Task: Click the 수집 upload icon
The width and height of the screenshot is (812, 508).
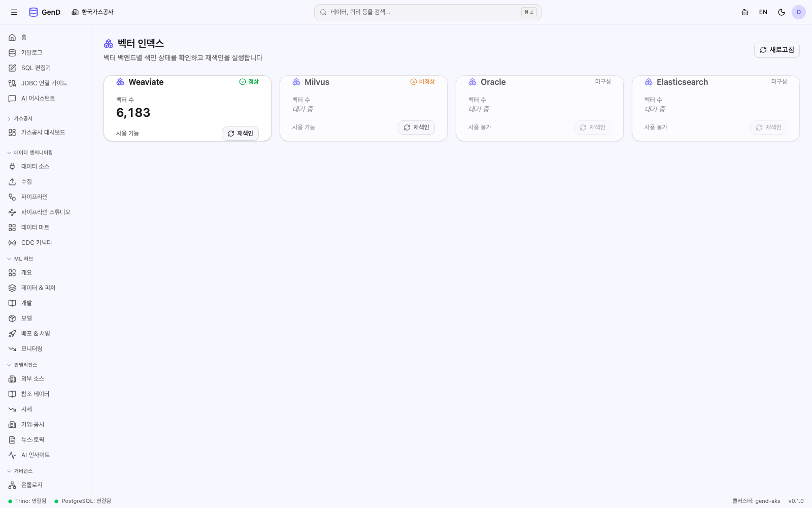Action: tap(12, 182)
